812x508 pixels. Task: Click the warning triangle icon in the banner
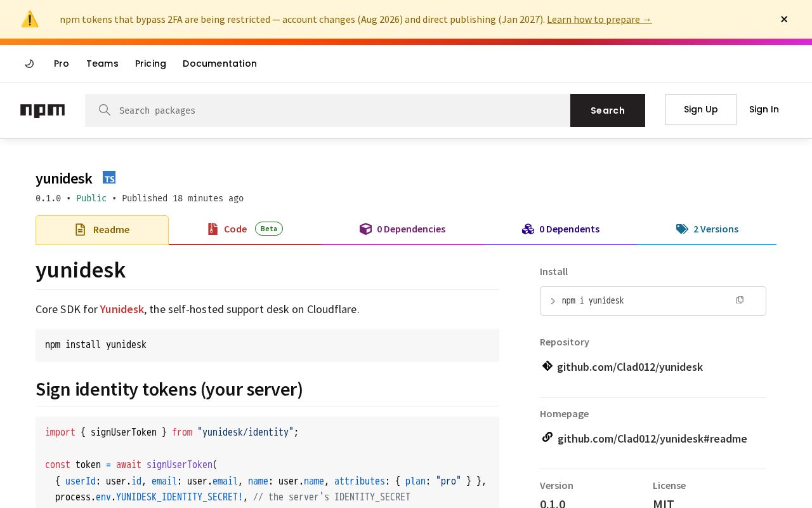30,19
